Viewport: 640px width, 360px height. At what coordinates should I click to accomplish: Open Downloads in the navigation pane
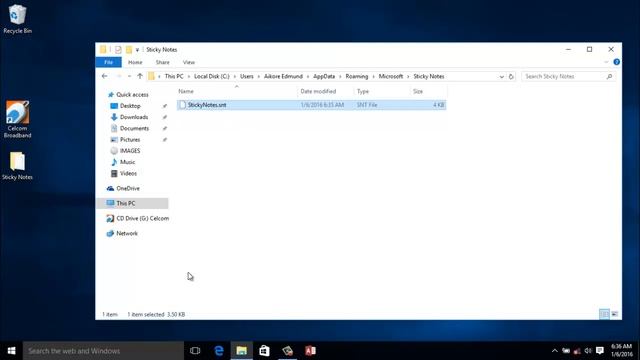click(x=134, y=117)
